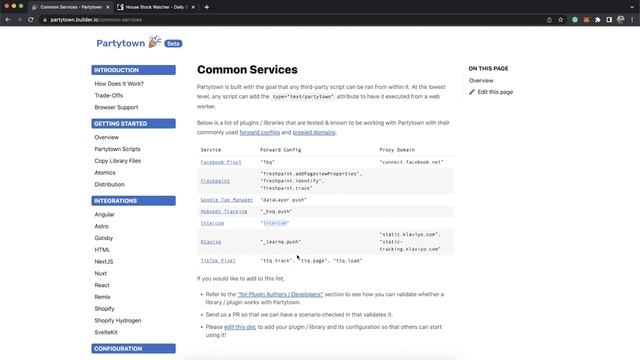This screenshot has height=360, width=640.
Task: Click the "connect.facebook.net" proxy domain
Action: pos(411,162)
